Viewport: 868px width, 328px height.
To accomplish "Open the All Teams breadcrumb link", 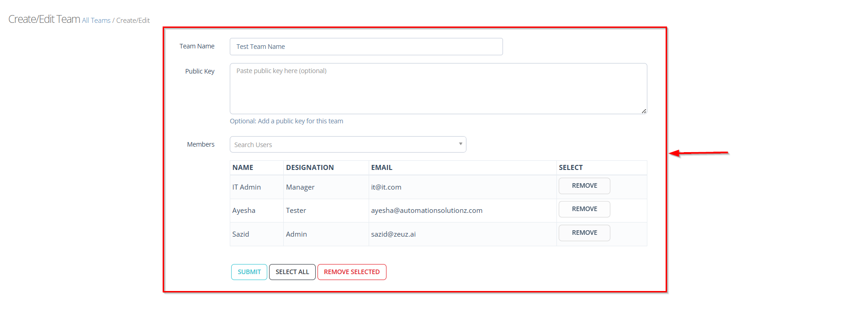I will (96, 21).
